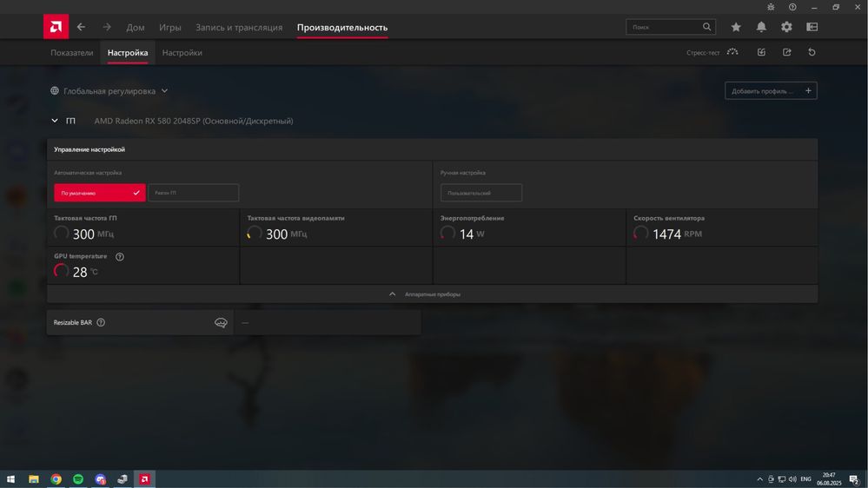This screenshot has width=868, height=488.
Task: Click the Добавить профиль button
Action: coord(772,90)
